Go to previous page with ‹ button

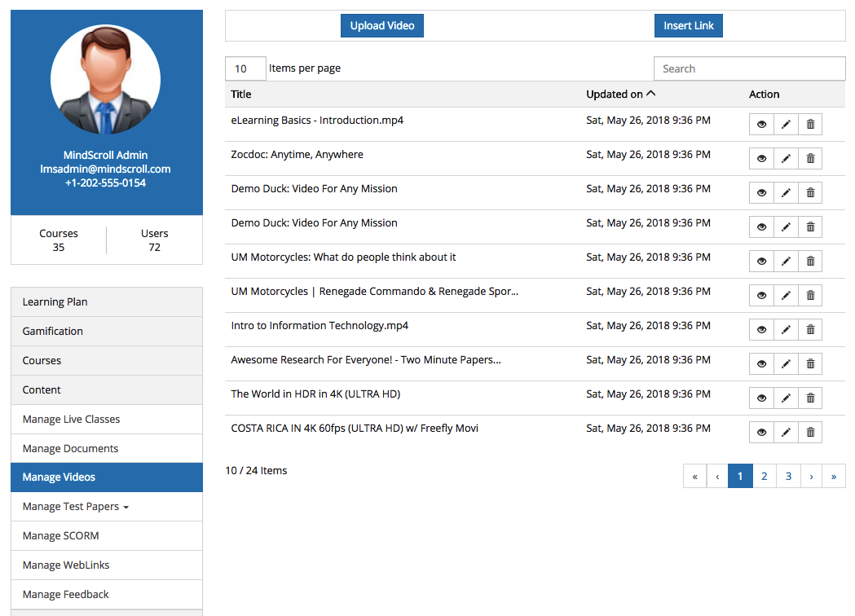click(x=717, y=476)
